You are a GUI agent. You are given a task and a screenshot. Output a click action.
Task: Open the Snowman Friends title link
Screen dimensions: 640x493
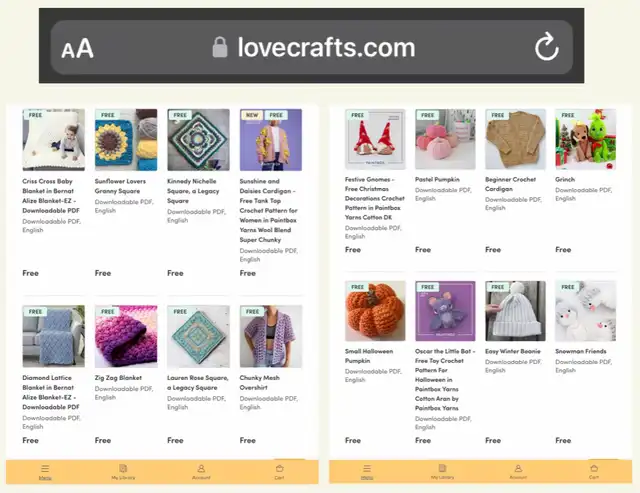point(579,352)
